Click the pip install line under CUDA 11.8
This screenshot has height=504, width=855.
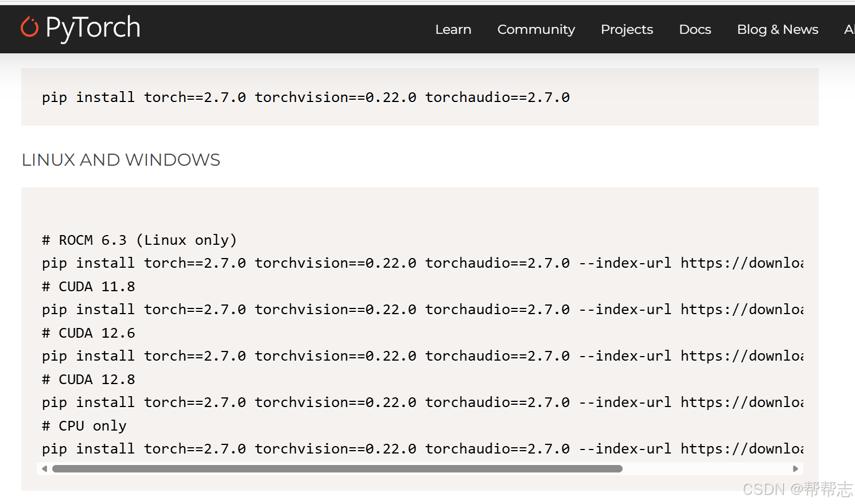pyautogui.click(x=422, y=310)
